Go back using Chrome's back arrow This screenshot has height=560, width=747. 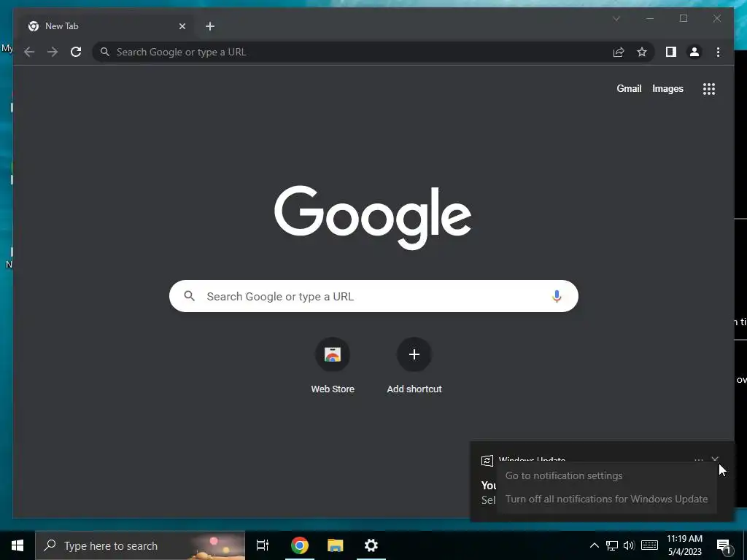click(29, 52)
